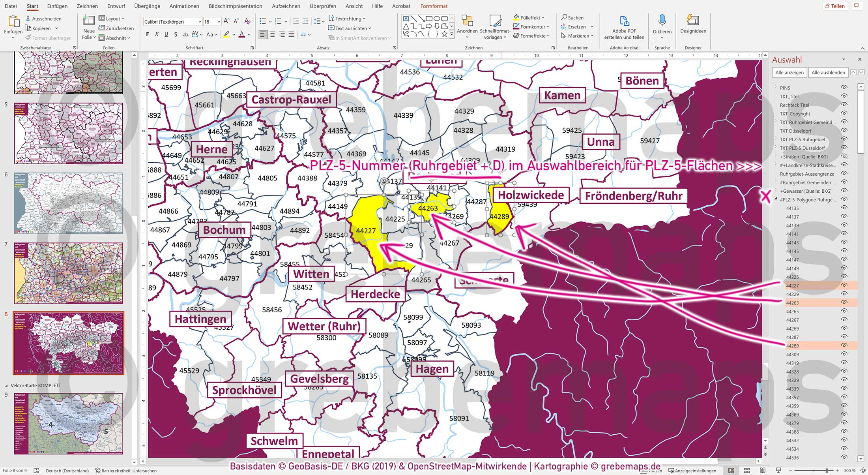Viewport: 868px width, 475px height.
Task: Activate the Format übertragen painter icon
Action: coord(28,38)
